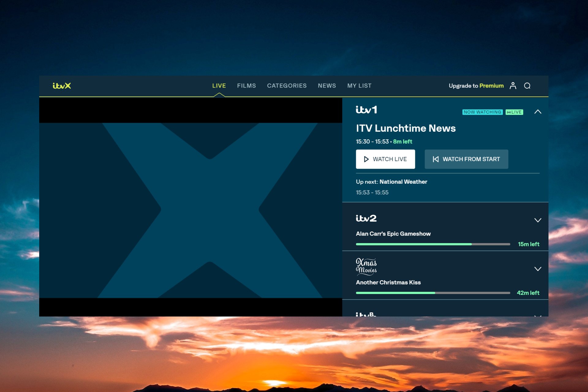Click the Xmas Movies channel logo
The image size is (588, 392).
click(366, 266)
